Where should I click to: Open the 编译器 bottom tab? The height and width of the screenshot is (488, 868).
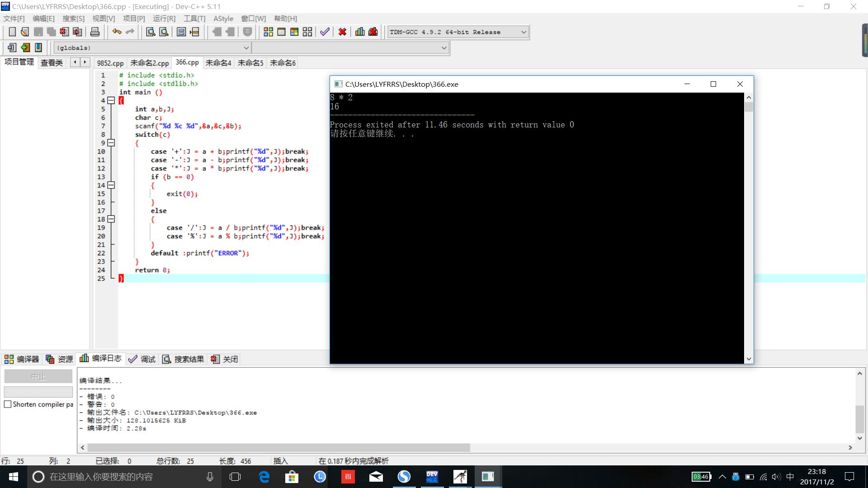22,359
